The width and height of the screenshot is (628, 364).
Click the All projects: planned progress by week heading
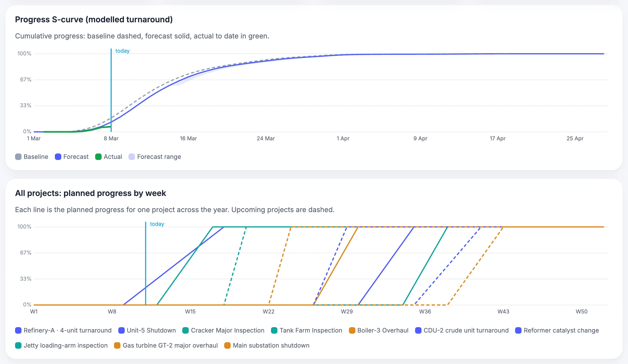pos(91,193)
